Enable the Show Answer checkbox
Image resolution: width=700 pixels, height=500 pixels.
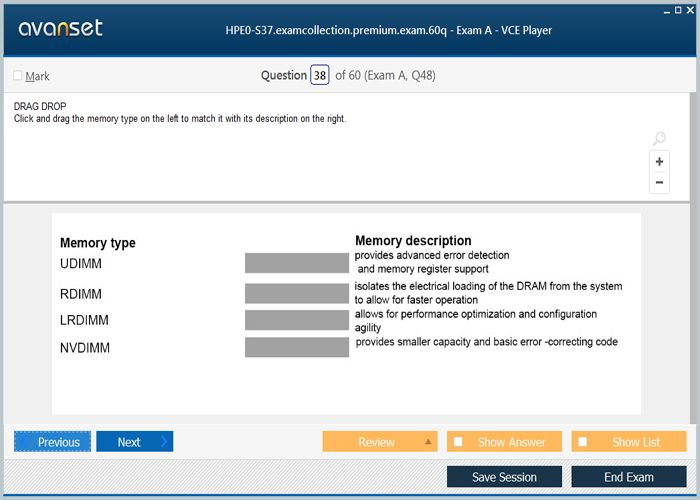click(x=458, y=442)
